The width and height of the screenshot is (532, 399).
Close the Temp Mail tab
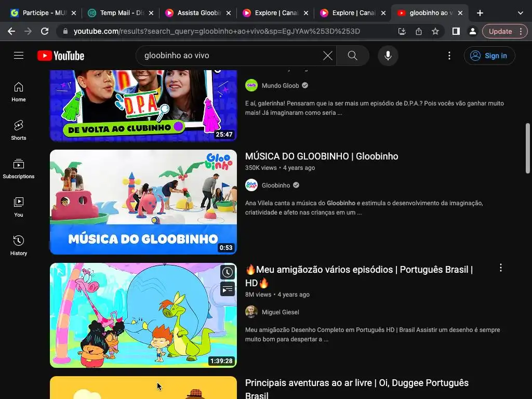click(x=151, y=13)
